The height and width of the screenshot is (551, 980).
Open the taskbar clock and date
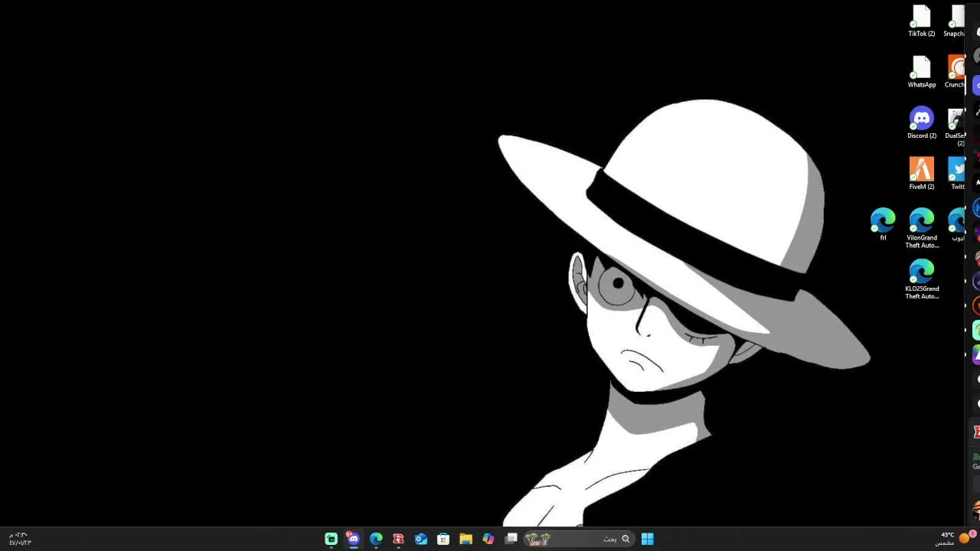point(20,539)
